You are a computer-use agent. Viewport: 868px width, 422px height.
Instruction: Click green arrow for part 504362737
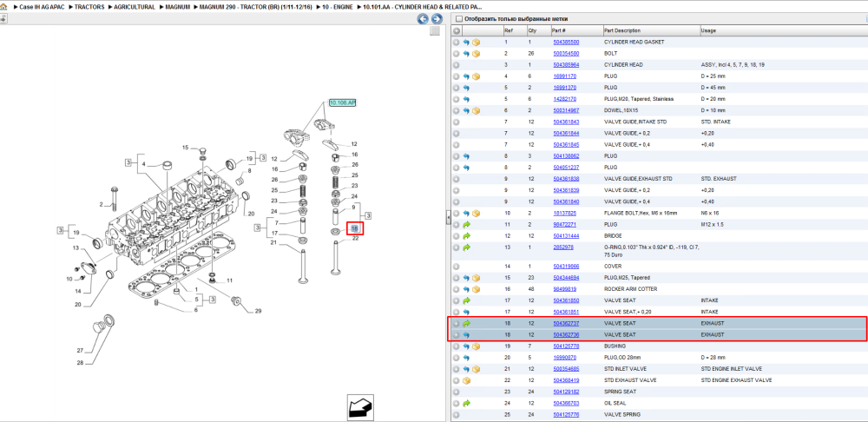point(466,323)
